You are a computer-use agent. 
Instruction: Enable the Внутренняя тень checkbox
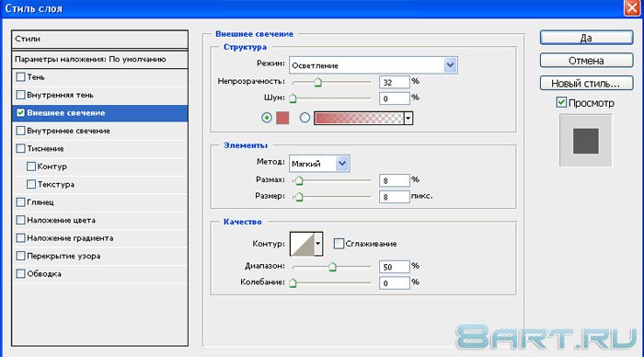coord(20,95)
